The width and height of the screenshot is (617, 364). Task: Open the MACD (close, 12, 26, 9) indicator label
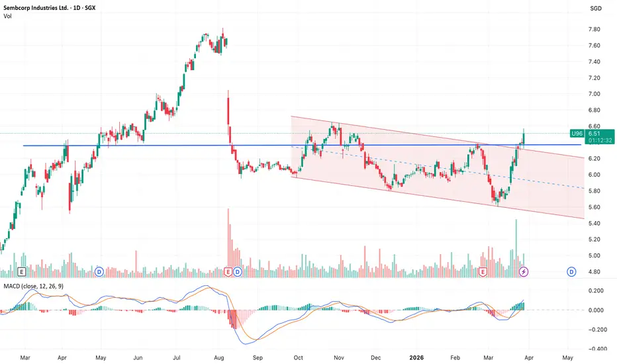pos(34,286)
